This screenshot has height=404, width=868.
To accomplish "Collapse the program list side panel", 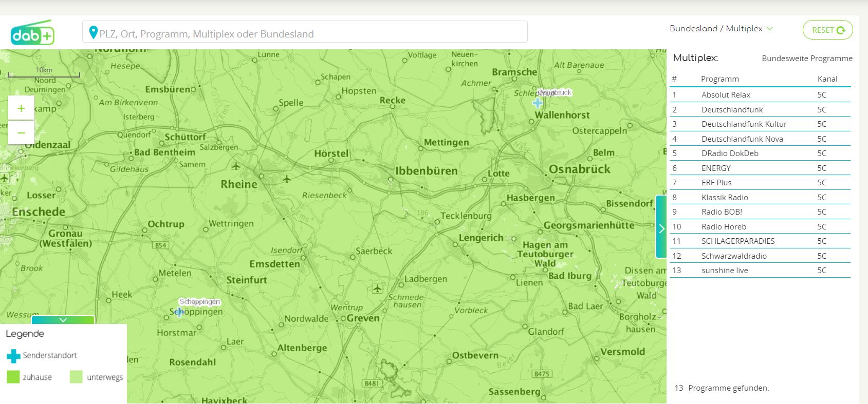I will 661,227.
